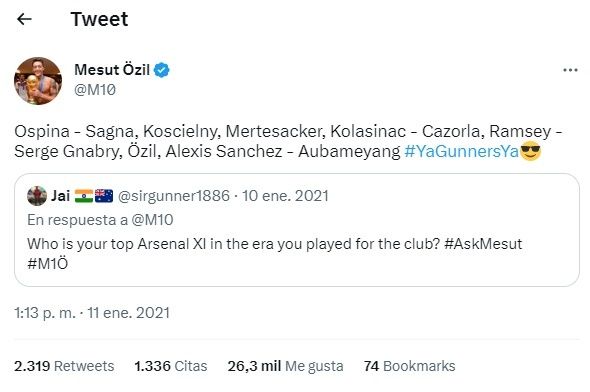Image resolution: width=590 pixels, height=392 pixels.
Task: Click Jai's small avatar in quoted tweet
Action: 37,196
